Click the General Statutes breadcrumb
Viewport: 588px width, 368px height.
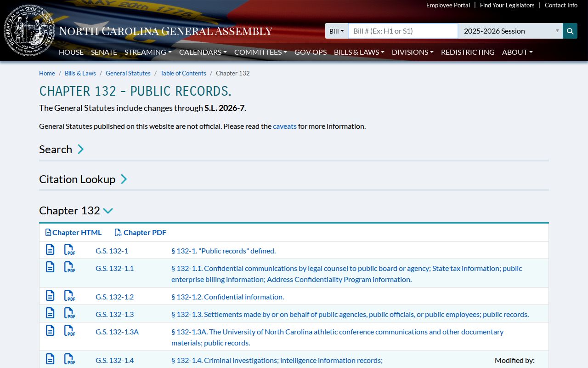[128, 73]
